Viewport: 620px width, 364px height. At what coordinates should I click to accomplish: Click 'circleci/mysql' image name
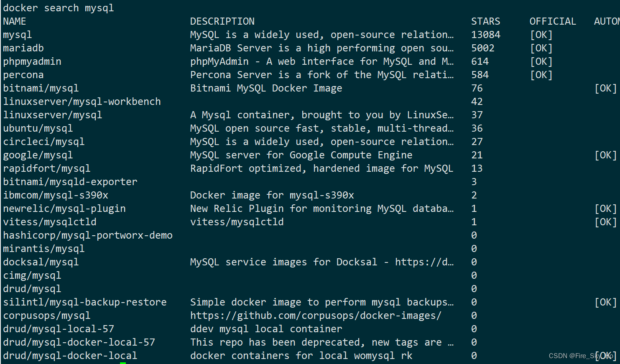pos(44,142)
